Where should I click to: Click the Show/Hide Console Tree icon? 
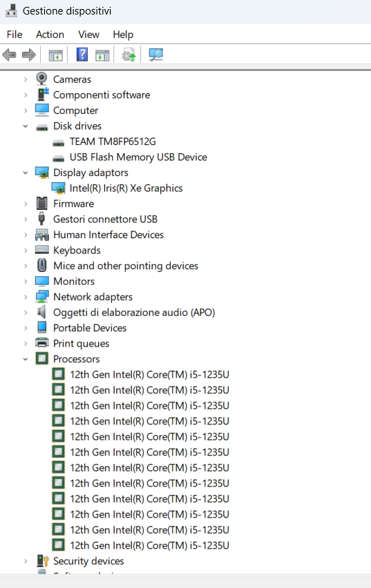[x=55, y=55]
